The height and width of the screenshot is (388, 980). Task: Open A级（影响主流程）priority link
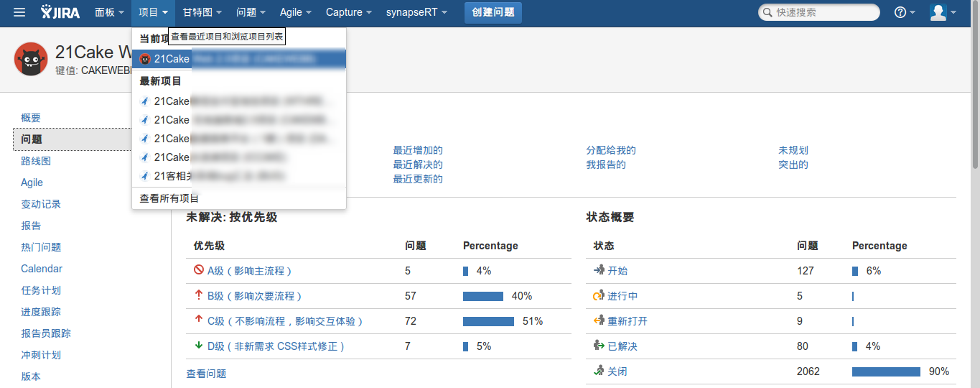coord(250,271)
